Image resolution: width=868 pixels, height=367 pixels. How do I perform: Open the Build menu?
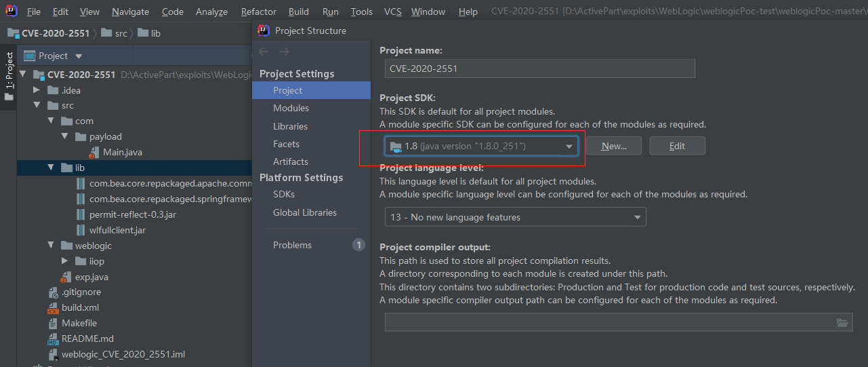(x=299, y=12)
